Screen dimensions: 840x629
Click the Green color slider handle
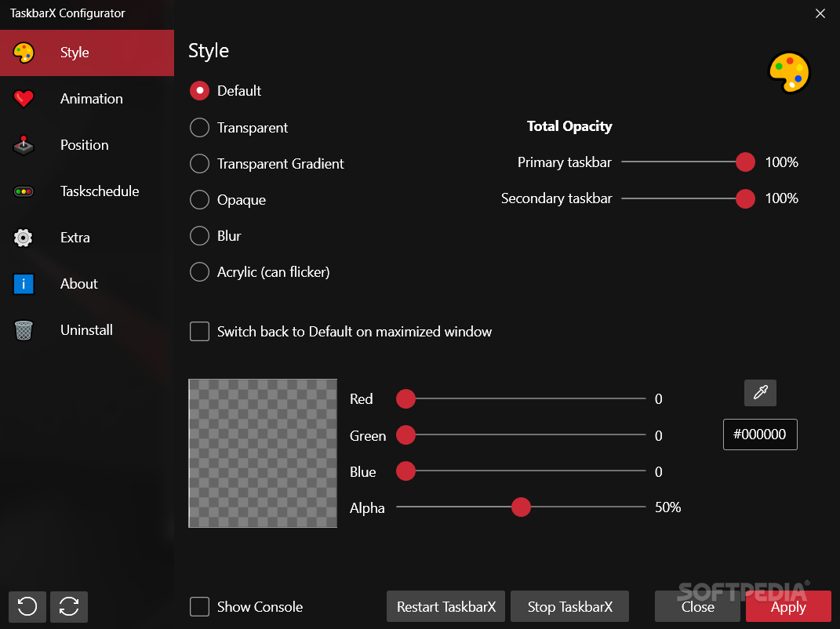coord(405,435)
